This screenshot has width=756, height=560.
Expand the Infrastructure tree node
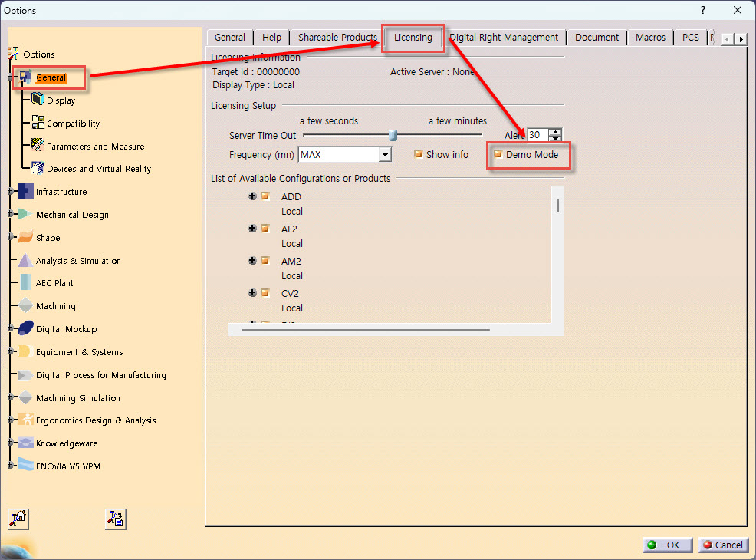click(11, 192)
